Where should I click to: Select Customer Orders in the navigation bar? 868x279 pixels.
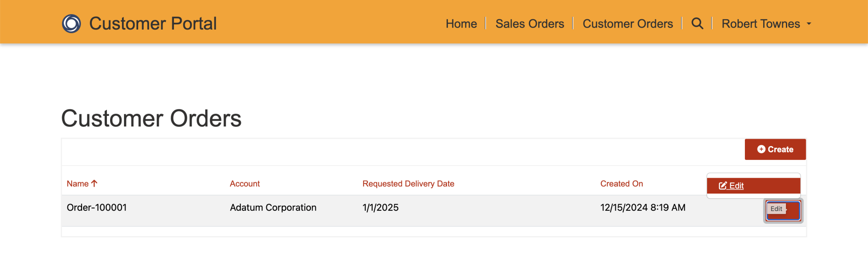coord(627,24)
